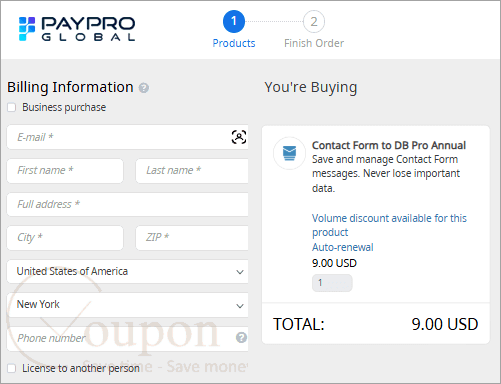Click the product quantity box showing 1

332,283
